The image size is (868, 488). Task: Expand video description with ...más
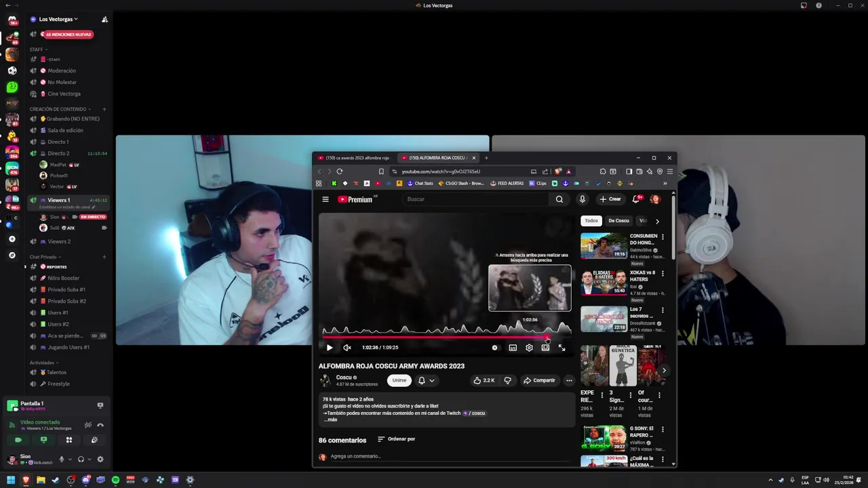pos(330,420)
